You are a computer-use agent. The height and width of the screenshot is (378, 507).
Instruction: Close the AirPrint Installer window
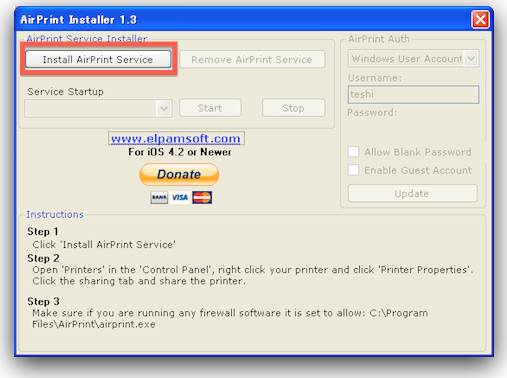[480, 20]
